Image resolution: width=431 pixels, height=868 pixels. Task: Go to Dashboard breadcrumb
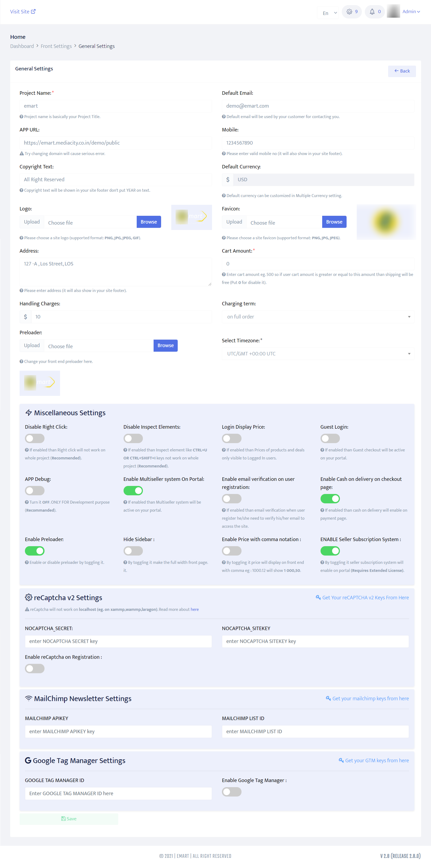click(22, 46)
